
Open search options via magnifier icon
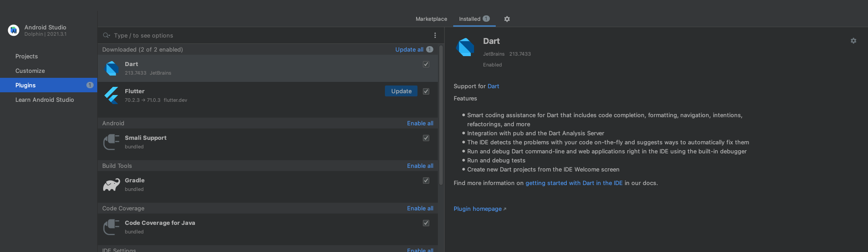(106, 35)
